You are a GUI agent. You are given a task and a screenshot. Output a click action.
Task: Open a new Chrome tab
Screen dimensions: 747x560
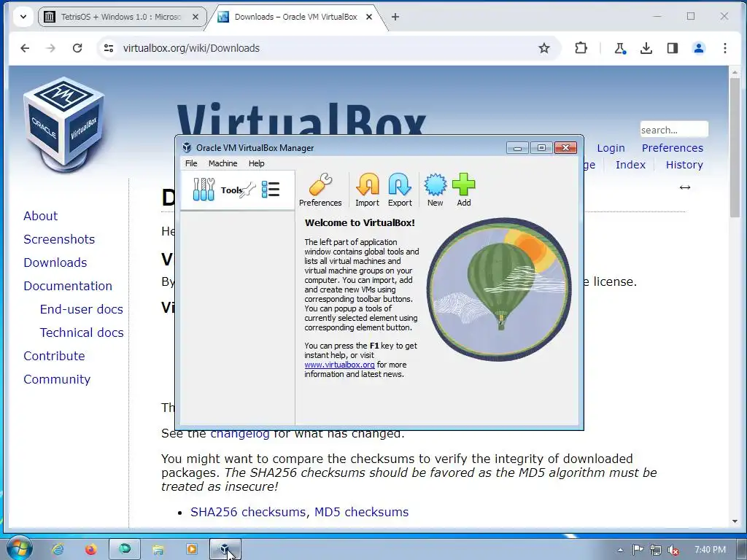(x=395, y=17)
